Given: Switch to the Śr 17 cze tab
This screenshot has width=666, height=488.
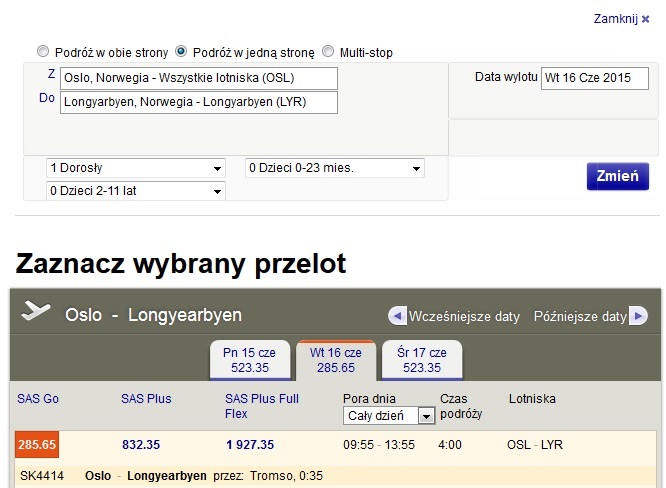Looking at the screenshot, I should [422, 360].
